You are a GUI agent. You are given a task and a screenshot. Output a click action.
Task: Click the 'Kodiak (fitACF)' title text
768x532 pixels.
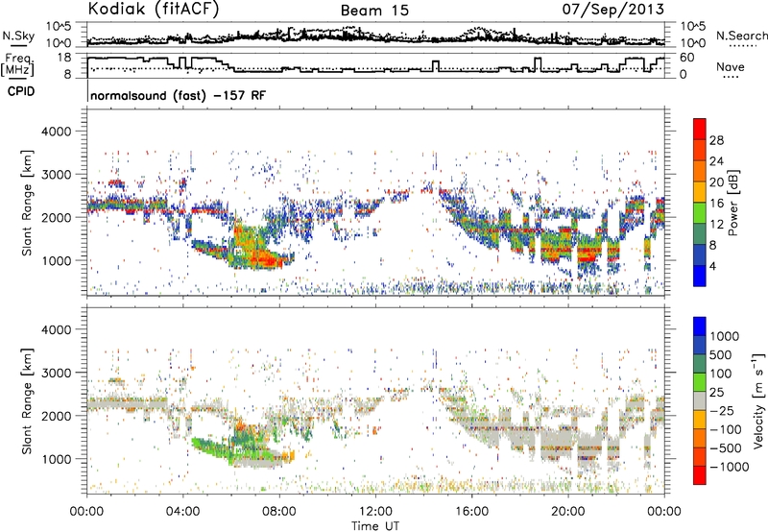click(x=154, y=9)
